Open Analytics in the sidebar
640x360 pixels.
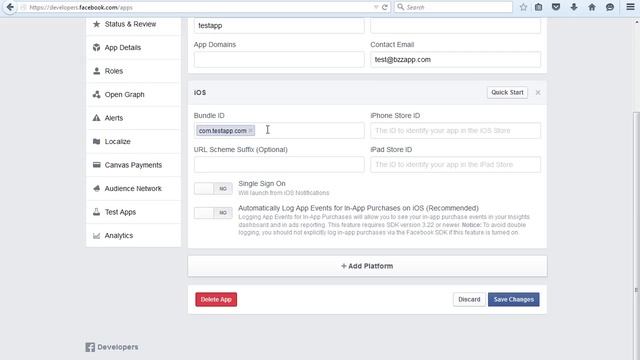click(x=133, y=236)
